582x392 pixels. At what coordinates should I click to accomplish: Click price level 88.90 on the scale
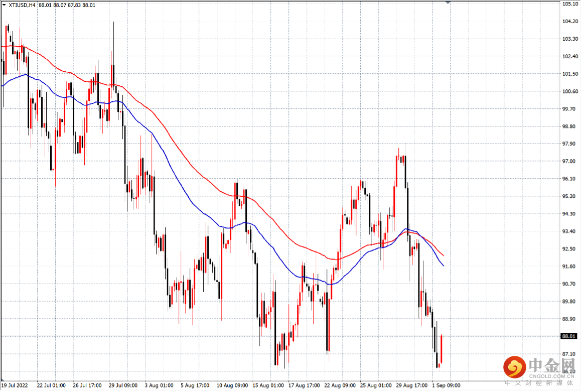coord(570,319)
